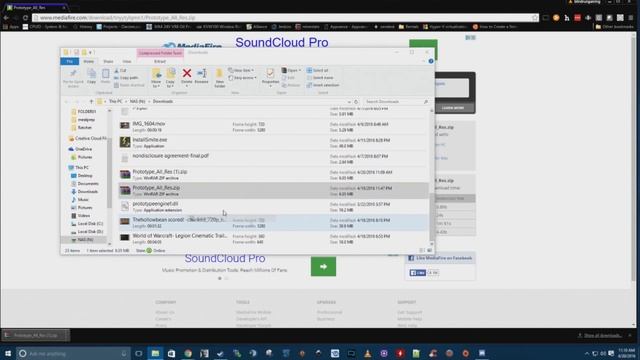
Task: Open the Easy access dropdown
Action: point(242,78)
